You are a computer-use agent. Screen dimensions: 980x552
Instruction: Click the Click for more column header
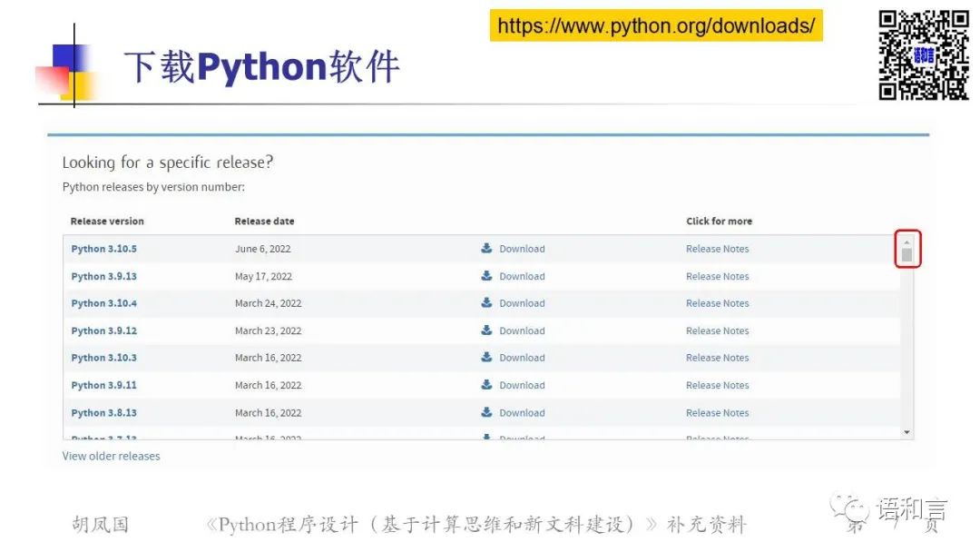[x=720, y=222]
